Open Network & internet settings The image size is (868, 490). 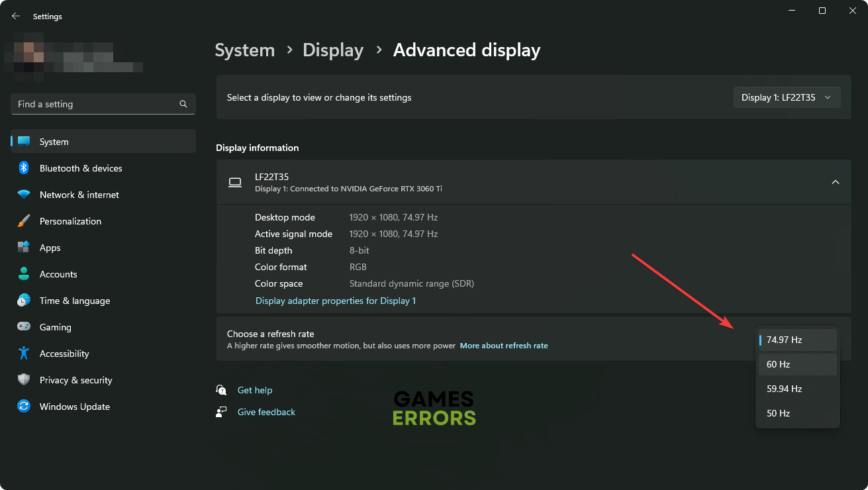(24, 195)
